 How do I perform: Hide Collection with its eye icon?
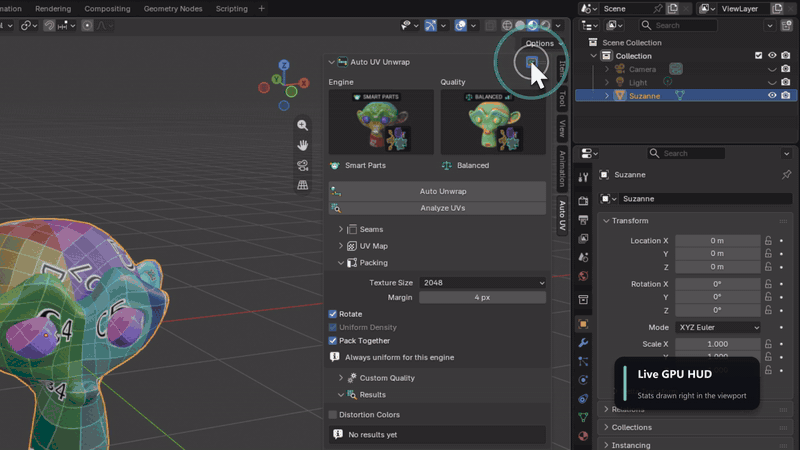772,56
